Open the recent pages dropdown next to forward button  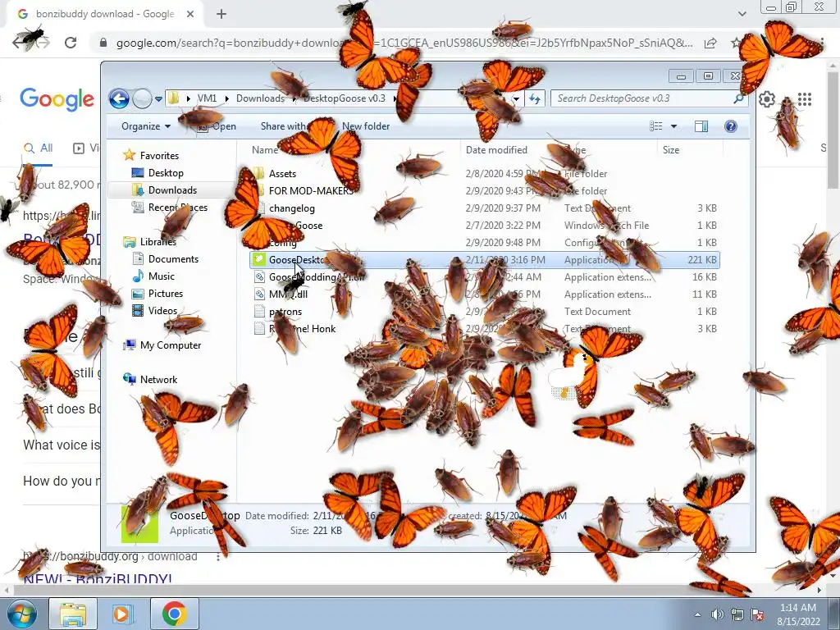(158, 99)
